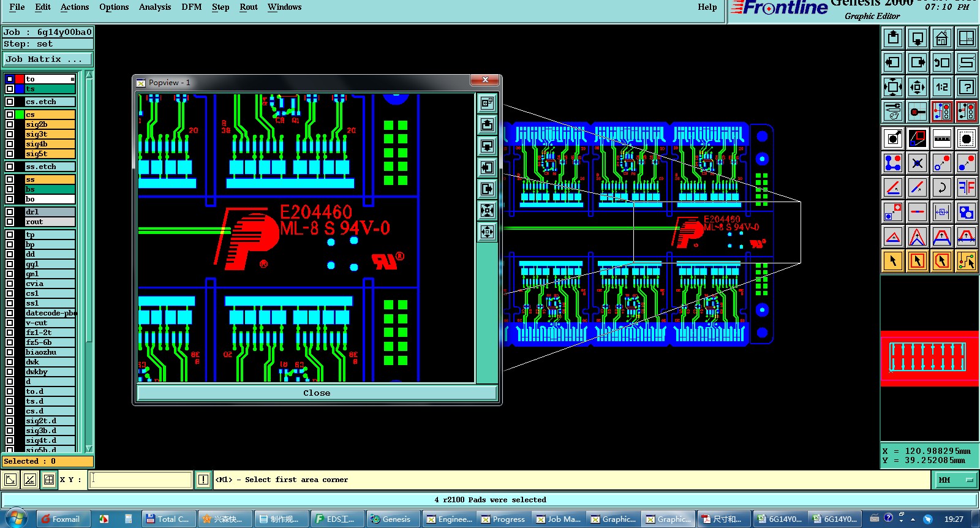The width and height of the screenshot is (980, 528).
Task: Click the question mark query icon
Action: pos(967,87)
